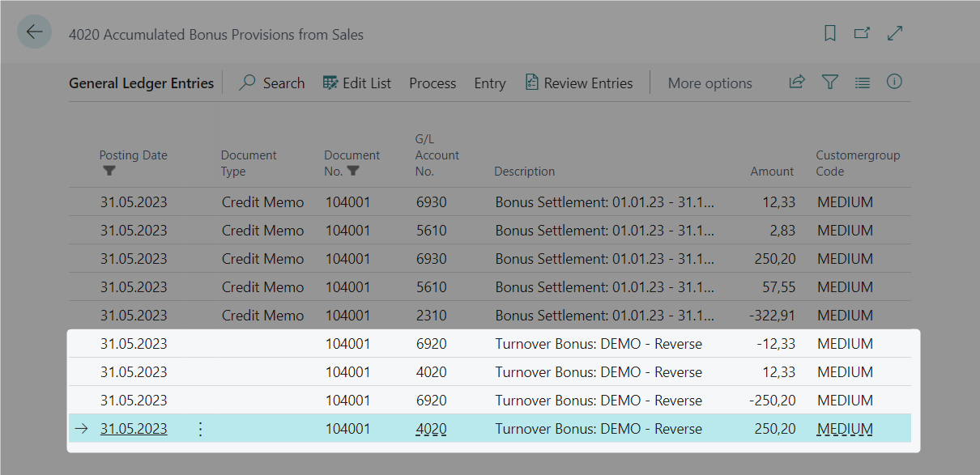Screen dimensions: 980x475
Task: Open the page in a new window icon
Action: coord(861,33)
